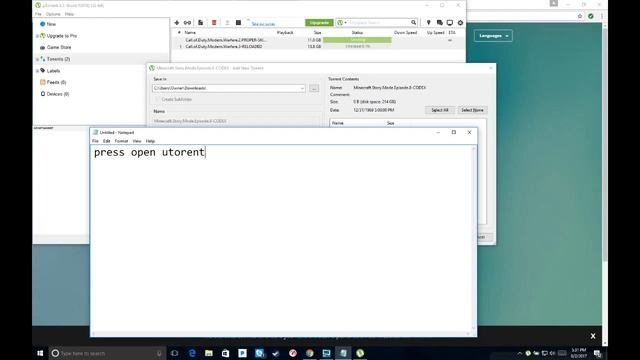Open Notepad Help menu
Image resolution: width=640 pixels, height=360 pixels.
tap(150, 141)
